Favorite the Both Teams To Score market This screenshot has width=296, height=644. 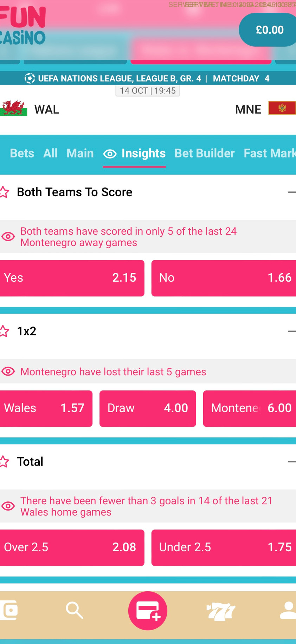[4, 192]
